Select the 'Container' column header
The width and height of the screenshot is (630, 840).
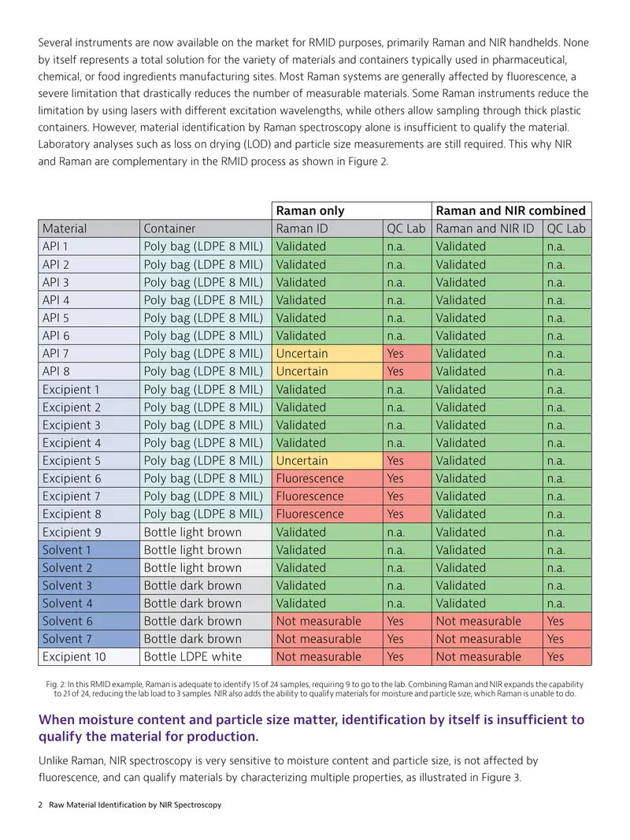pyautogui.click(x=206, y=229)
